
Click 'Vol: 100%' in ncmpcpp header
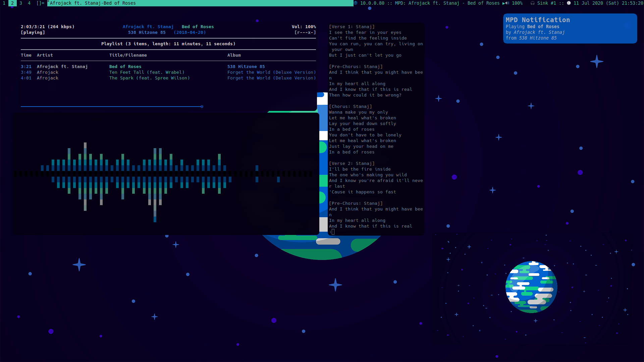[x=304, y=26]
